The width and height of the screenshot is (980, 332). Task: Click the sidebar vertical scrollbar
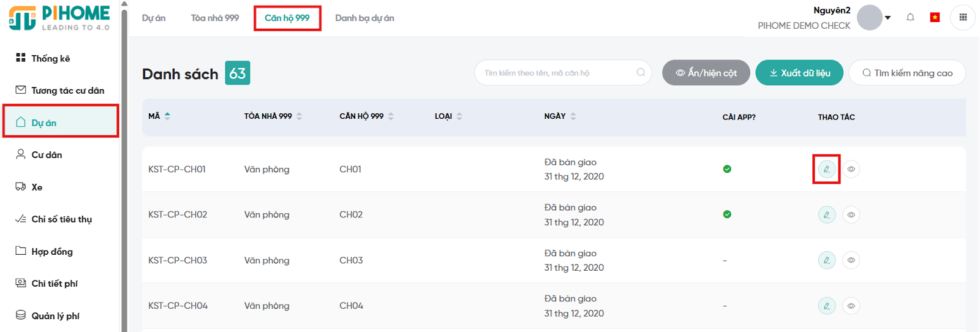pyautogui.click(x=124, y=165)
